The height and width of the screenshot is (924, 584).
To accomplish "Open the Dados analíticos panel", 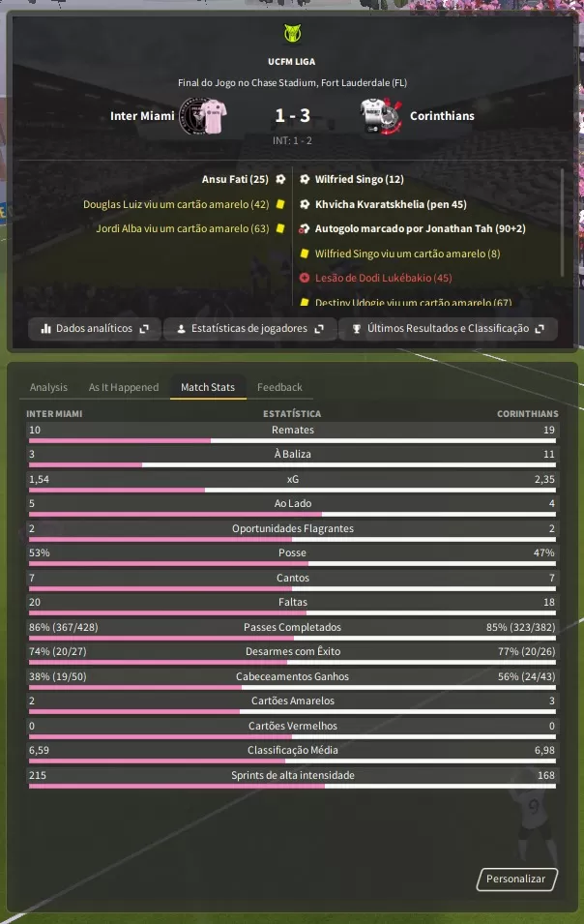I will [x=95, y=329].
